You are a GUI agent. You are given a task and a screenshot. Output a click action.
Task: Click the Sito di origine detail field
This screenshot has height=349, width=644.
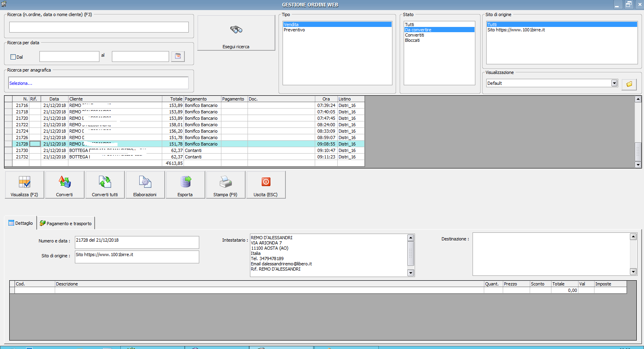[137, 257]
